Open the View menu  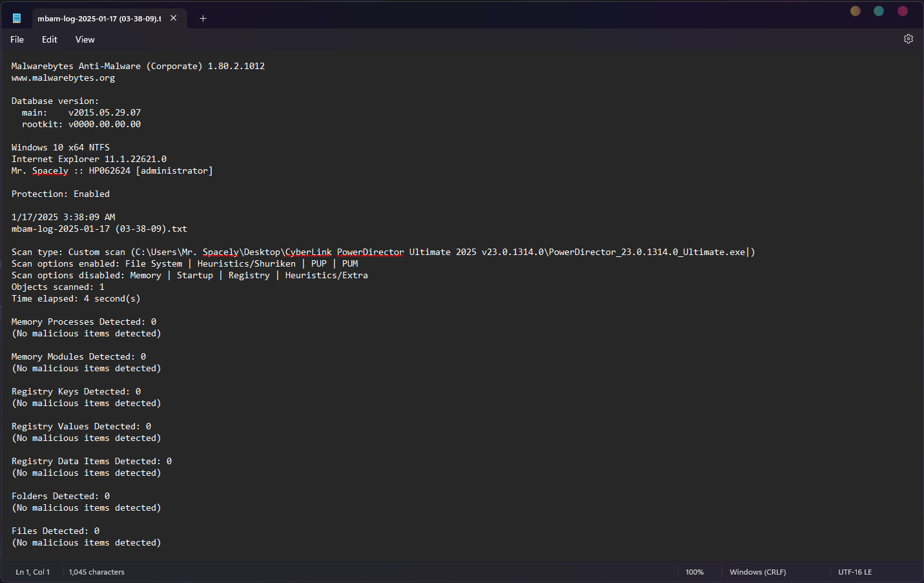tap(85, 39)
